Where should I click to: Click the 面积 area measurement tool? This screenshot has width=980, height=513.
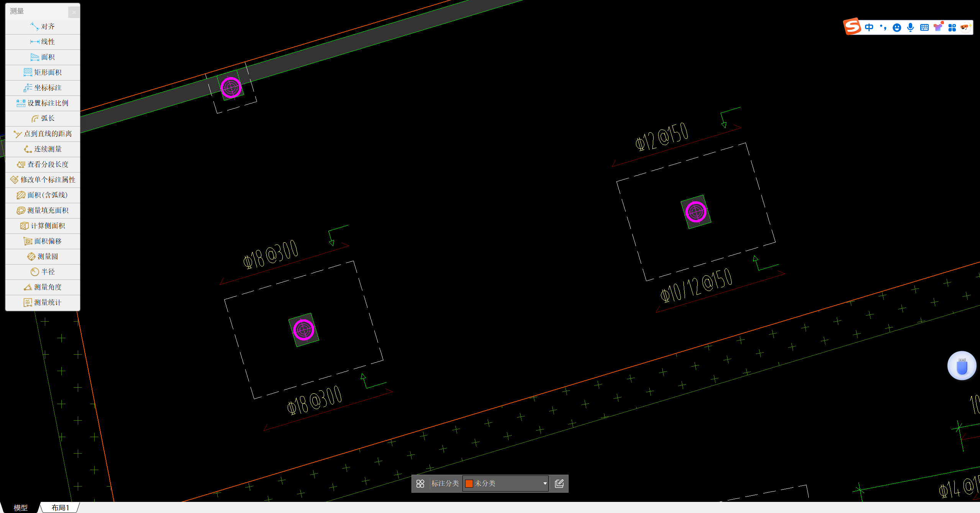click(43, 57)
